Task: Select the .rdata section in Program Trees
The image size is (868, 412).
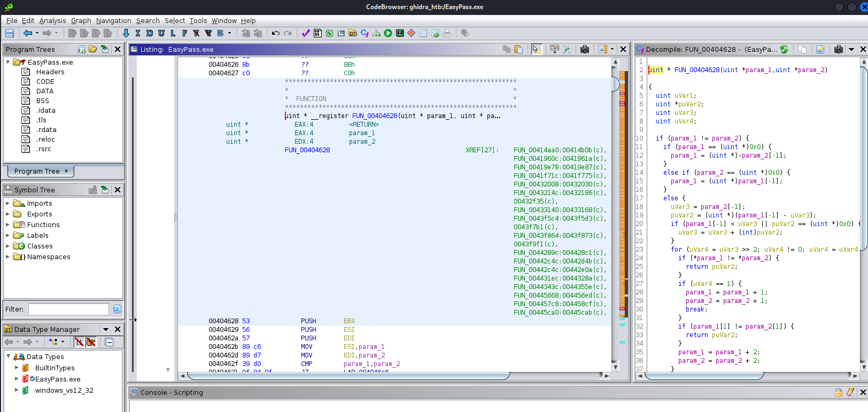Action: coord(46,129)
